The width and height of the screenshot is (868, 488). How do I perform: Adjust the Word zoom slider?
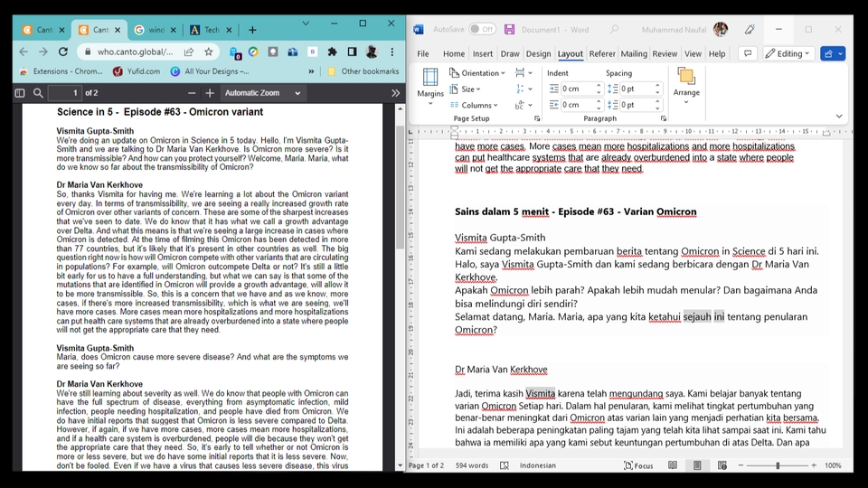point(778,466)
